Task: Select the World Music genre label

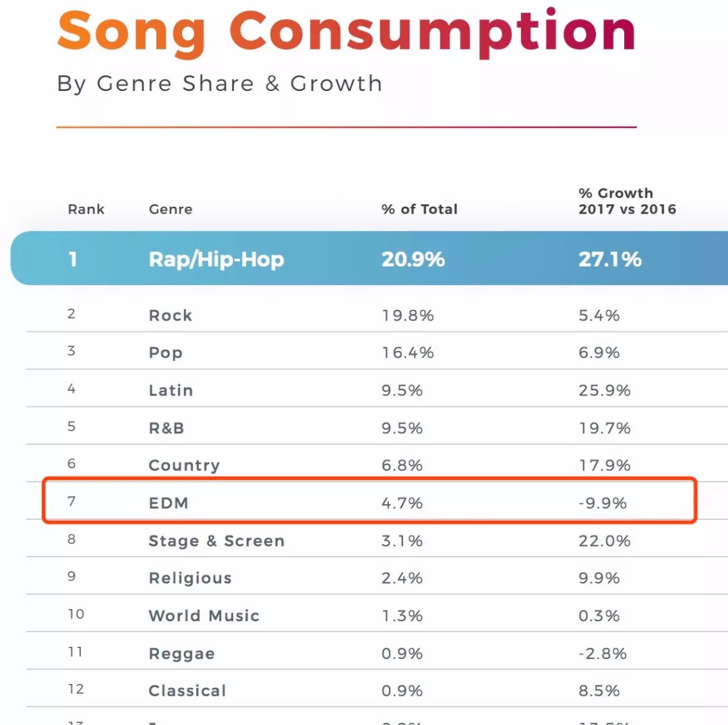Action: coord(204,616)
